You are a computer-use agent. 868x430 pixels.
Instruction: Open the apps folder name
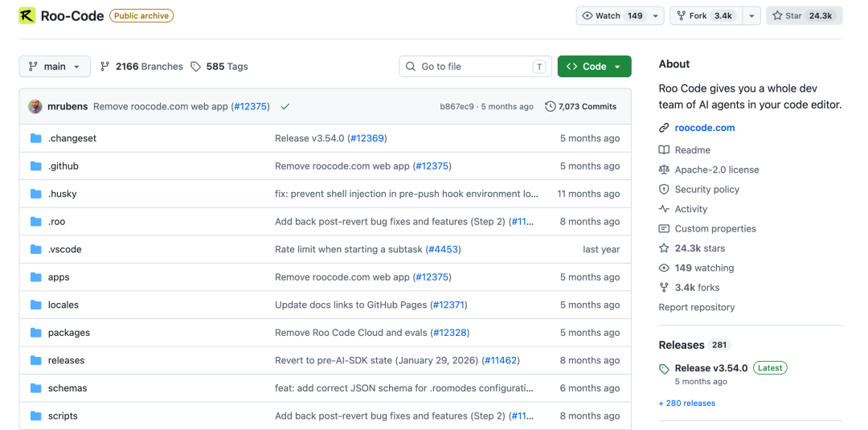[59, 276]
